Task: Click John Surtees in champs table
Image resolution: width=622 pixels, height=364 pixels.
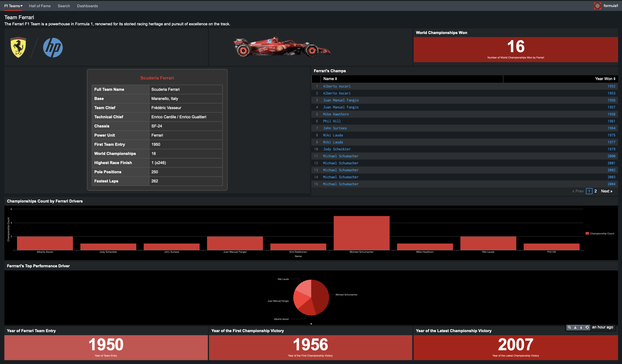Action: pos(335,128)
